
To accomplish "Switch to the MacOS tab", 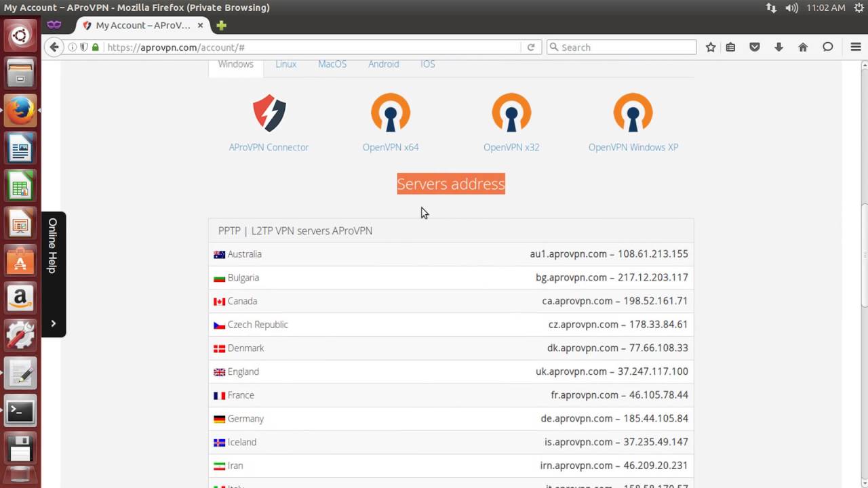I will 332,64.
